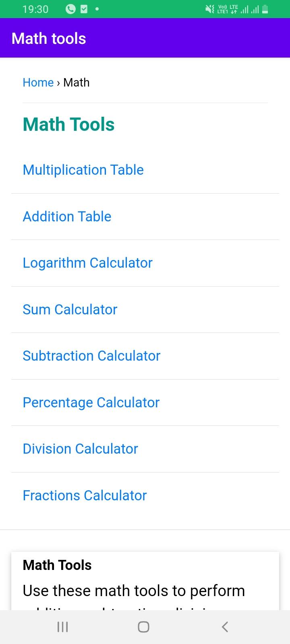Open the Addition Table link
This screenshot has width=290, height=644.
(x=67, y=217)
